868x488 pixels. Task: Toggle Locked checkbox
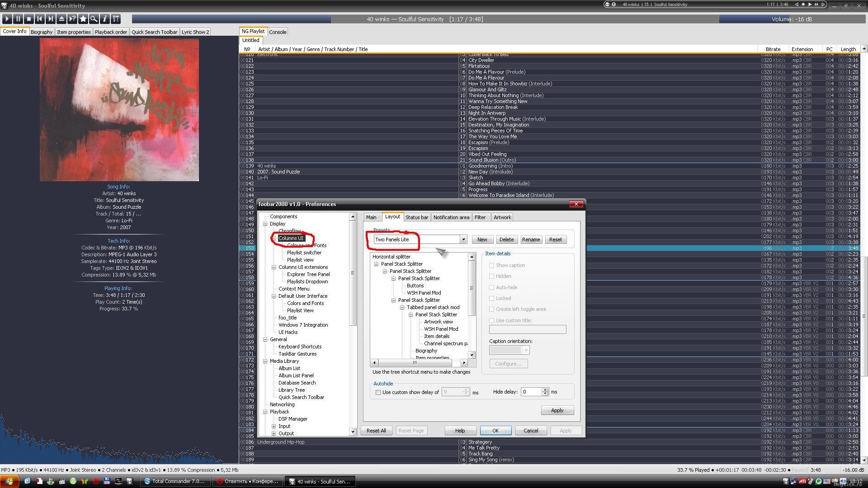point(491,298)
